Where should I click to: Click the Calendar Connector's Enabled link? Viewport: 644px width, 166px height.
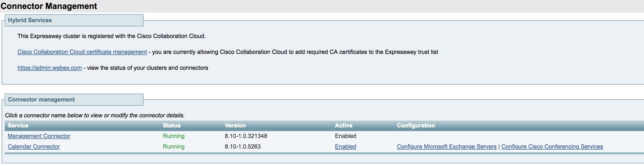tap(346, 147)
